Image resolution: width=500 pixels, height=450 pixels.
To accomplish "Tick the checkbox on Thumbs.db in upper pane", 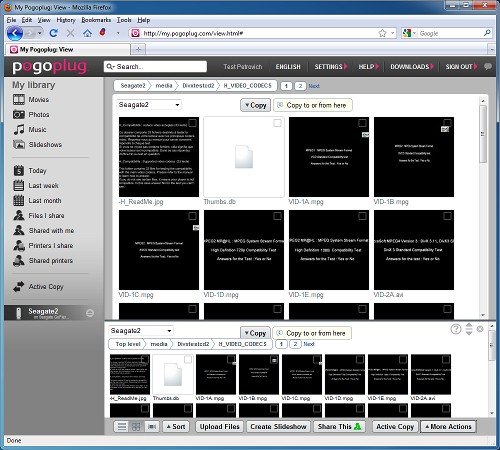I will [x=277, y=123].
